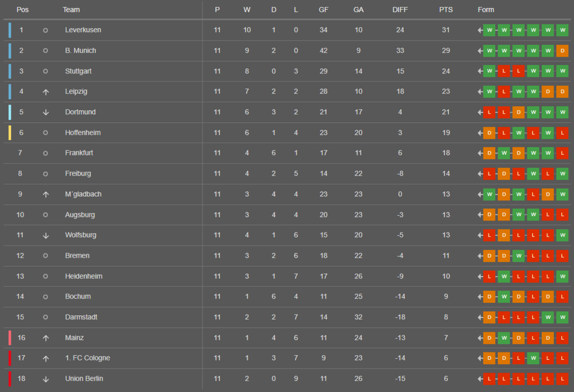Screen dimensions: 574x392
Task: Sort table by PTS column header
Action: [446, 10]
